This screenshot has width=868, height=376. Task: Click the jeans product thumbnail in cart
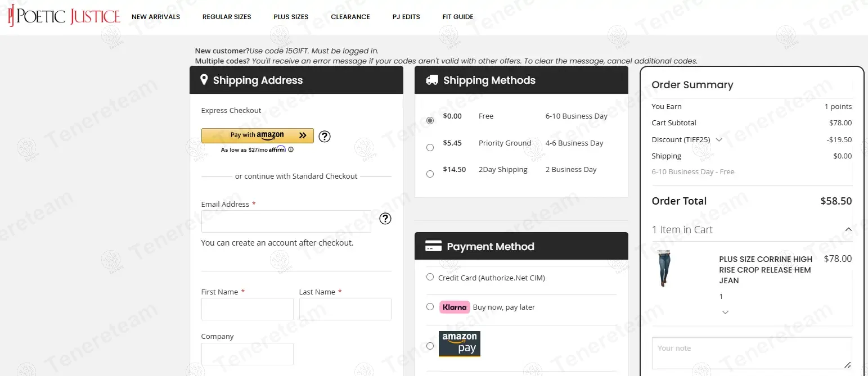coord(664,269)
